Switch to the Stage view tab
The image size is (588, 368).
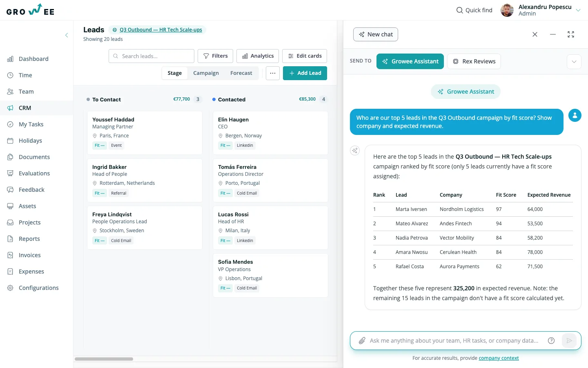click(x=175, y=73)
